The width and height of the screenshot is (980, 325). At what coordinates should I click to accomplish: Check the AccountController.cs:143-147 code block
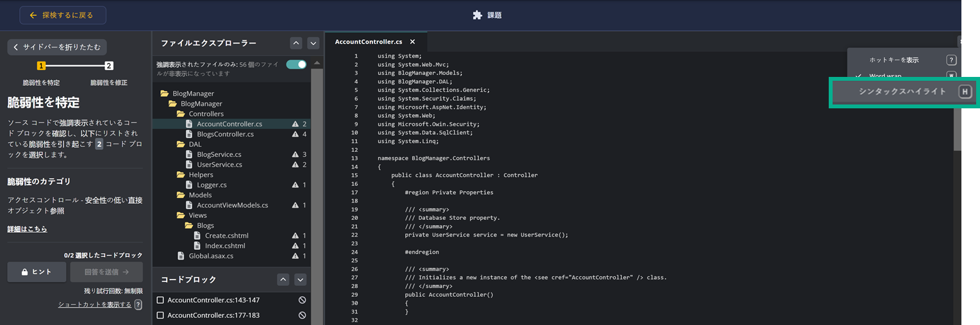[161, 300]
